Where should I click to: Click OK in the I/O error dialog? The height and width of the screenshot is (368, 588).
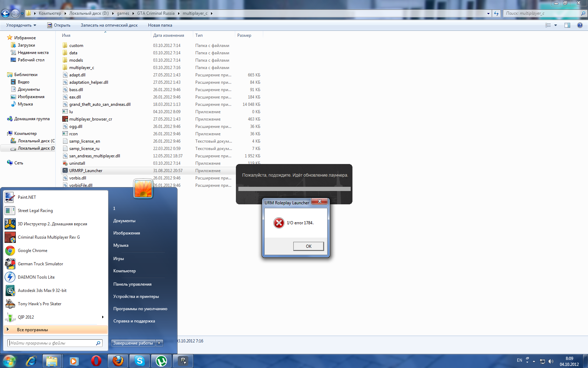click(x=308, y=246)
